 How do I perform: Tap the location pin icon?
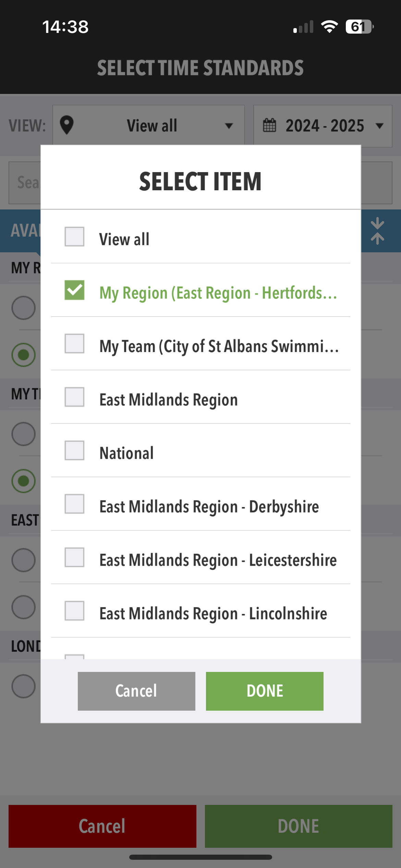pyautogui.click(x=66, y=125)
